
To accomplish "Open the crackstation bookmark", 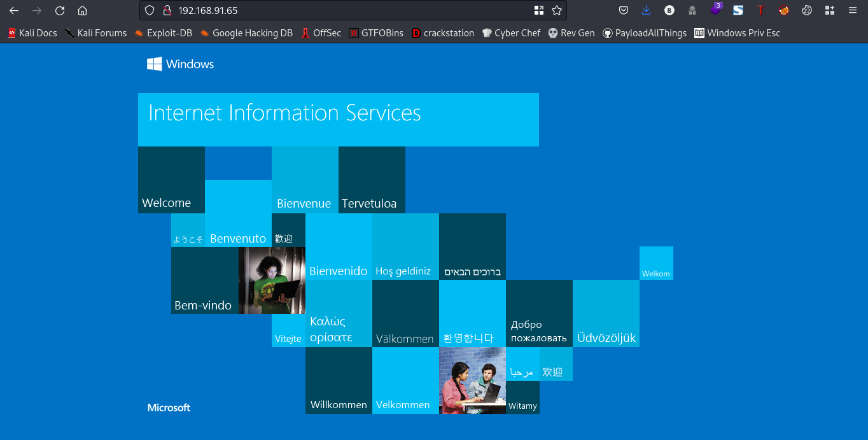I will tap(443, 33).
